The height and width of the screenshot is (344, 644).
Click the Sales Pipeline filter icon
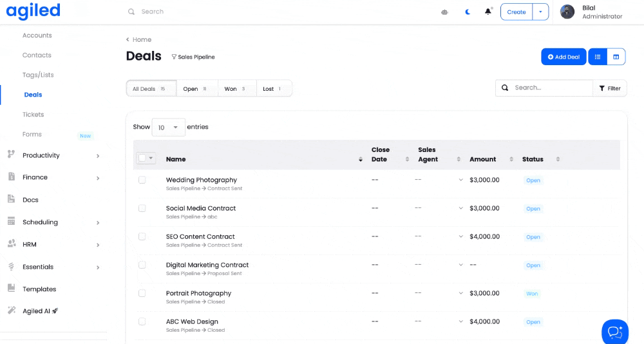tap(174, 57)
